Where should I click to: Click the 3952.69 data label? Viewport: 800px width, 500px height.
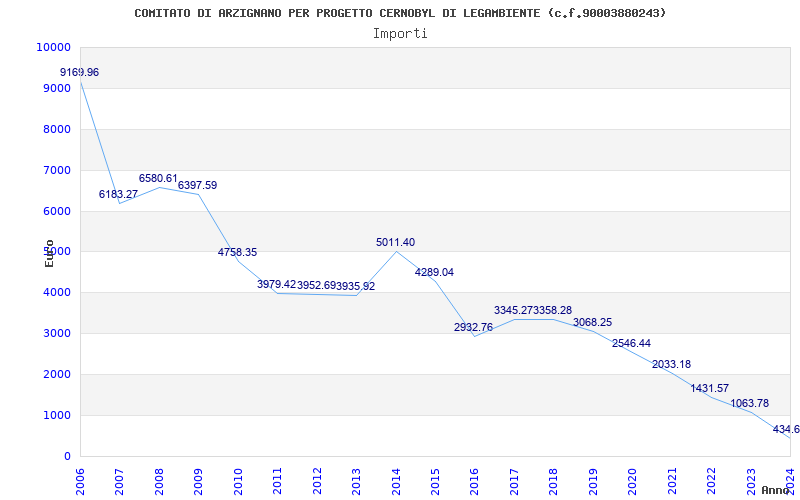pos(316,286)
